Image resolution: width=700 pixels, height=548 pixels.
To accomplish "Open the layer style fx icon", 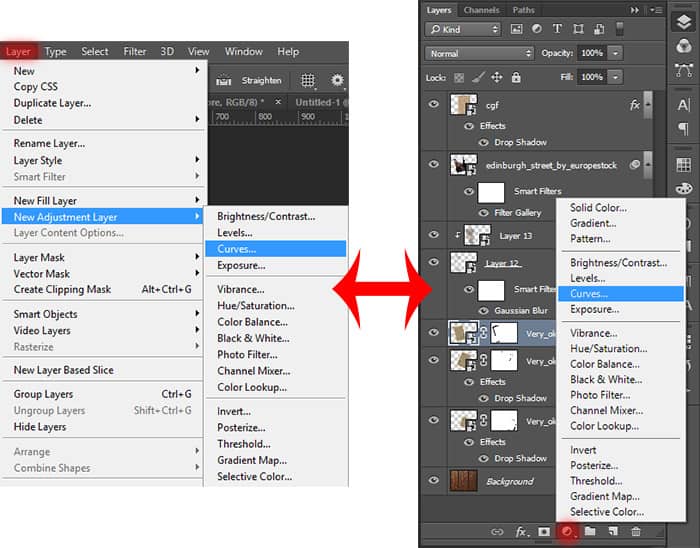I will (521, 531).
